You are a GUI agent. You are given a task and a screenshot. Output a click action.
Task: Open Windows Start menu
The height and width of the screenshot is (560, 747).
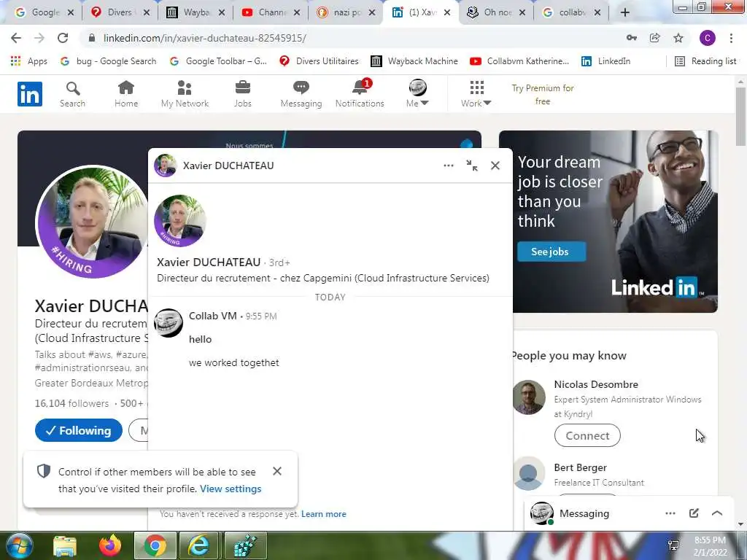click(20, 545)
